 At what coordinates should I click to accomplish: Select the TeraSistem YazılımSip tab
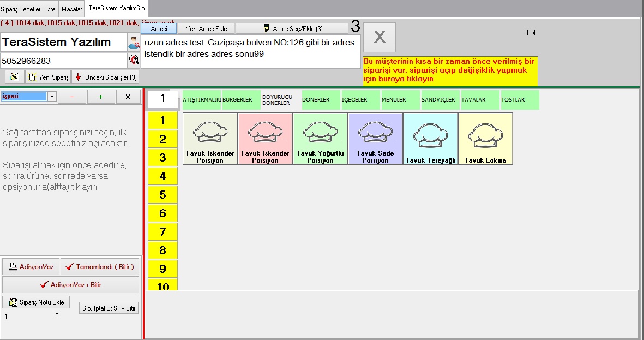(117, 8)
